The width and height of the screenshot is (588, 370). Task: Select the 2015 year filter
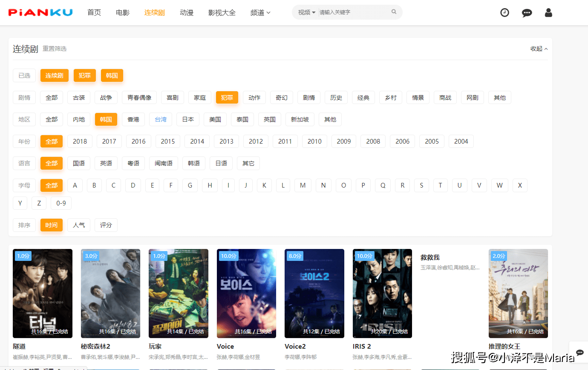tap(167, 141)
